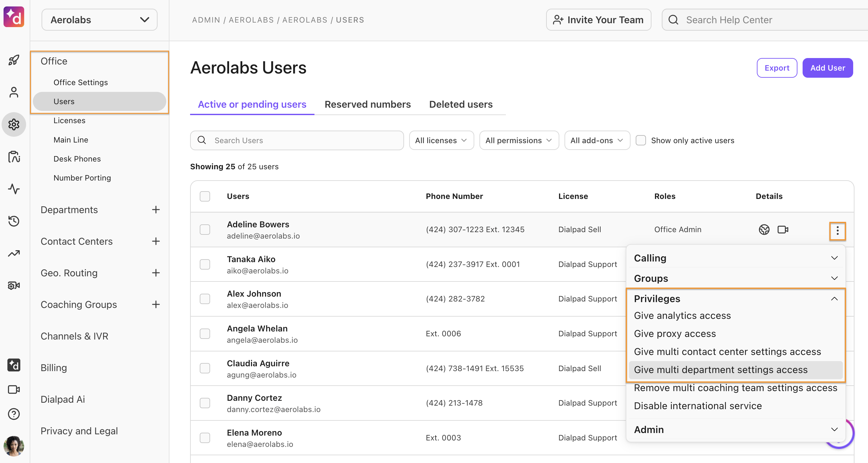Open the rocket launch icon in sidebar
This screenshot has width=868, height=463.
click(14, 60)
